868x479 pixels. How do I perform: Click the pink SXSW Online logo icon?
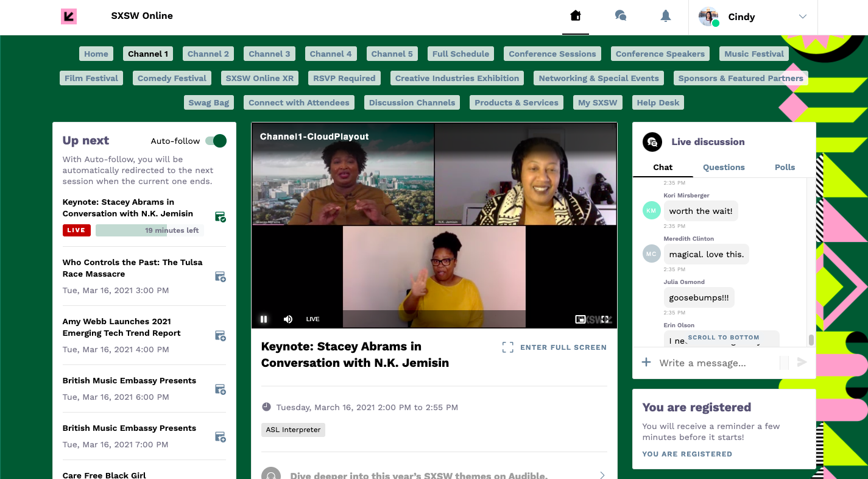tap(69, 16)
